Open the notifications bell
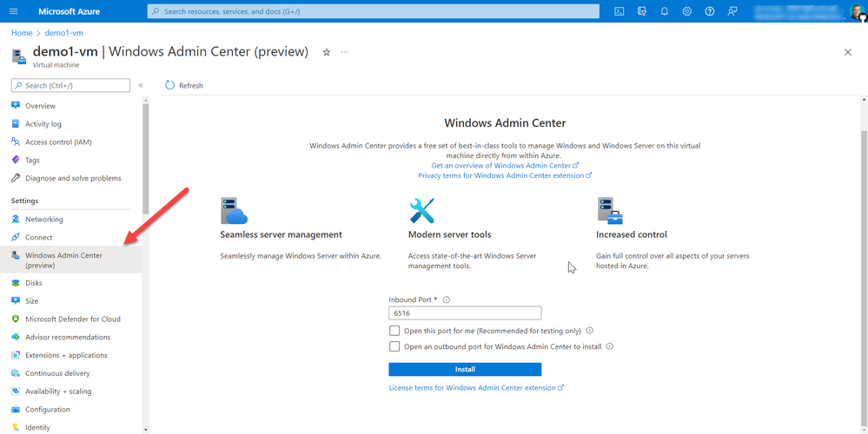The image size is (868, 434). [665, 11]
